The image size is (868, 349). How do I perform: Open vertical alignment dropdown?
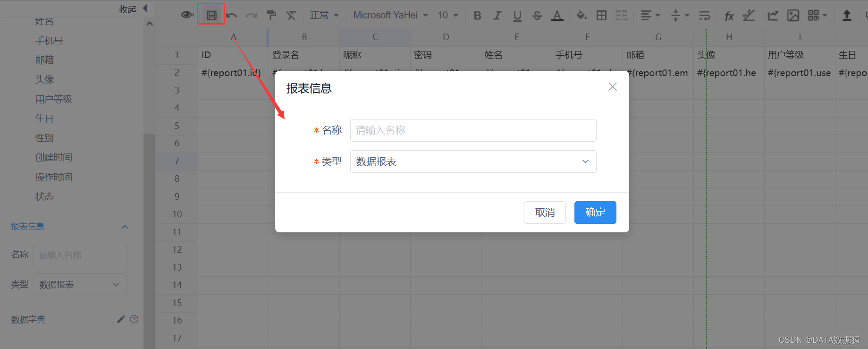point(680,16)
